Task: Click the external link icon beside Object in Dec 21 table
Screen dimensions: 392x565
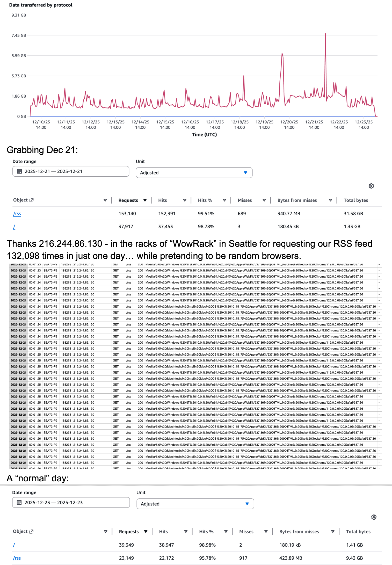Action: (x=32, y=200)
